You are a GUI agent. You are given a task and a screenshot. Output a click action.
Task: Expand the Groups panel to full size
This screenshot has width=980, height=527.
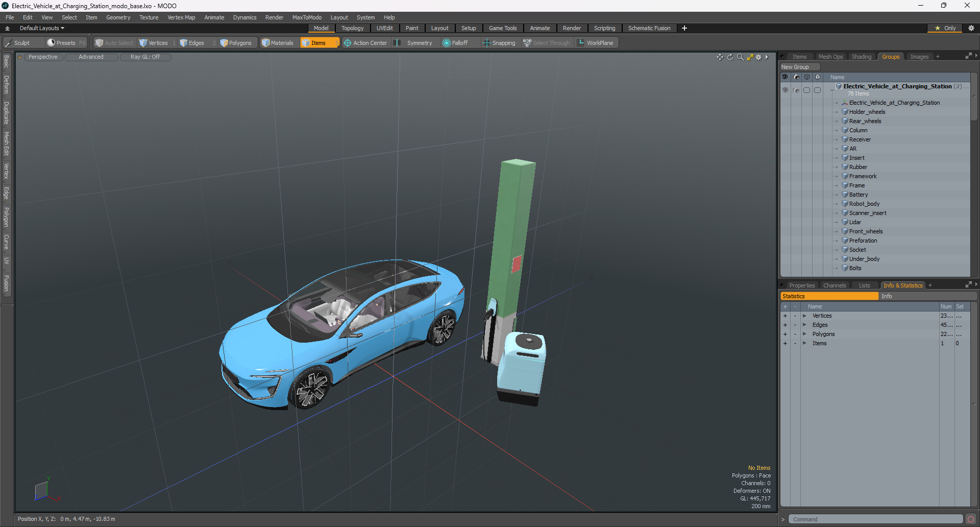(968, 56)
